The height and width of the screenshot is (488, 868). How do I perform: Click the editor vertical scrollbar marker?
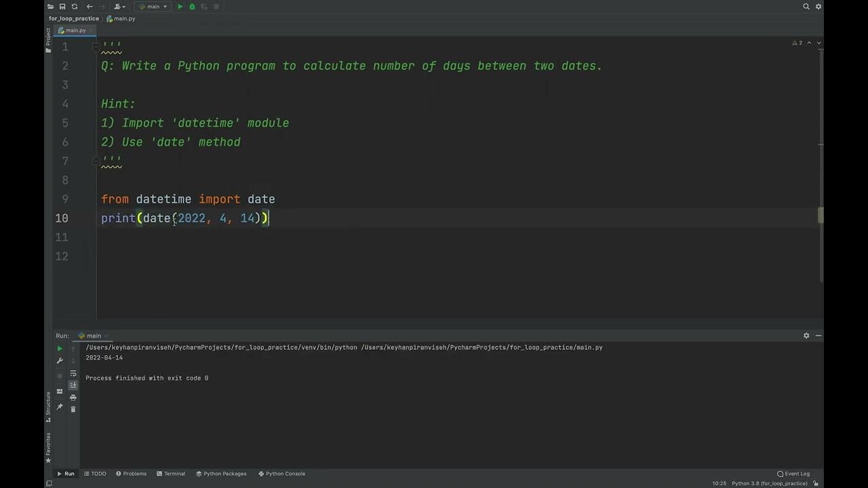[821, 215]
